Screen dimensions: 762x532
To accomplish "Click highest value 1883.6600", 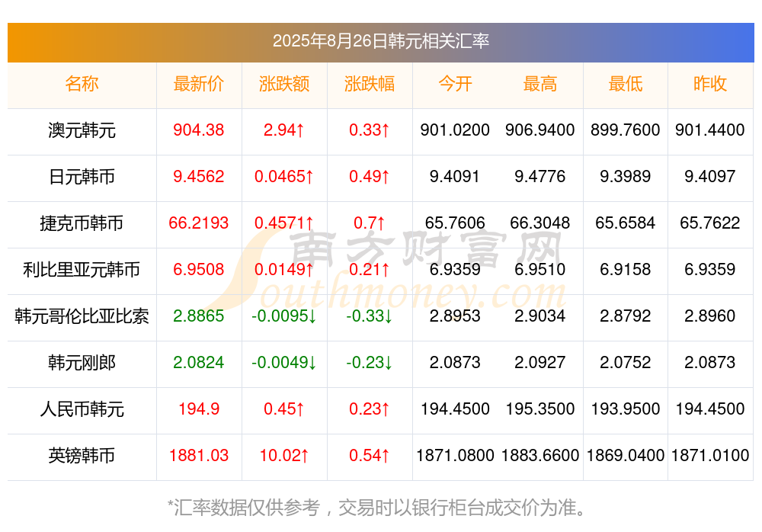I will (x=540, y=455).
